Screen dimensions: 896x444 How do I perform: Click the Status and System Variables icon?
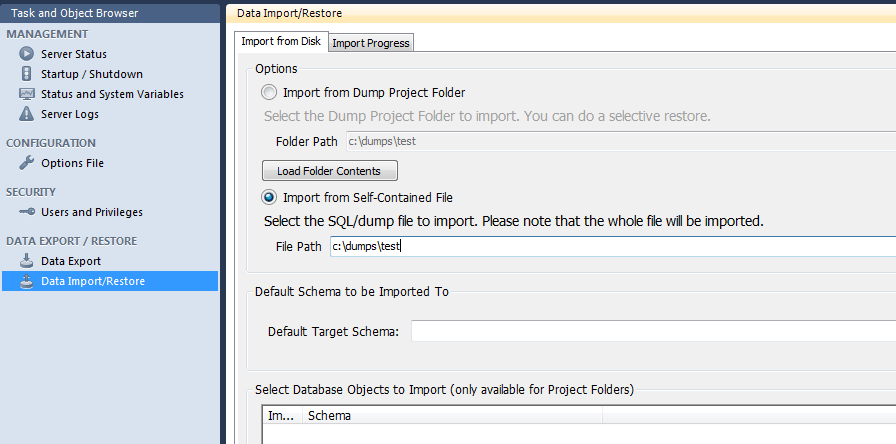(26, 94)
